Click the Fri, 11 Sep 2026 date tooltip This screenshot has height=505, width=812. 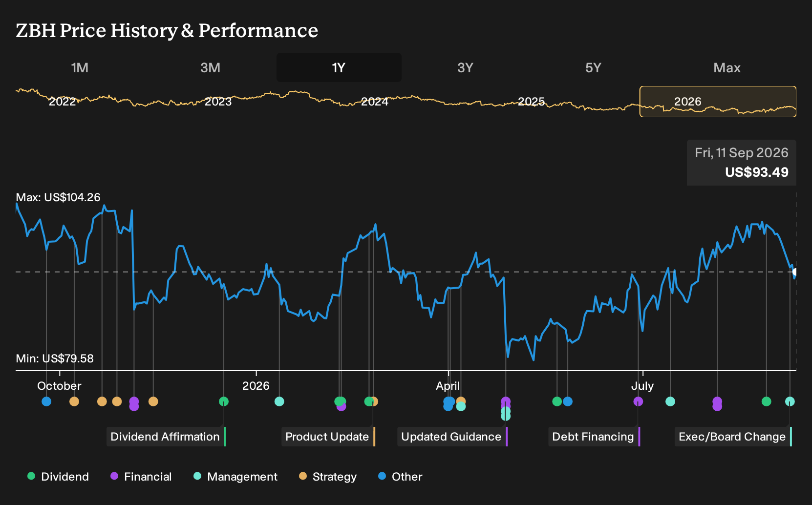point(742,153)
